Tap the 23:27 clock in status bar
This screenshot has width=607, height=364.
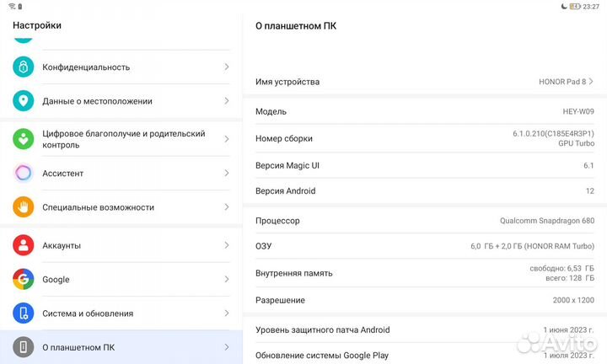591,7
